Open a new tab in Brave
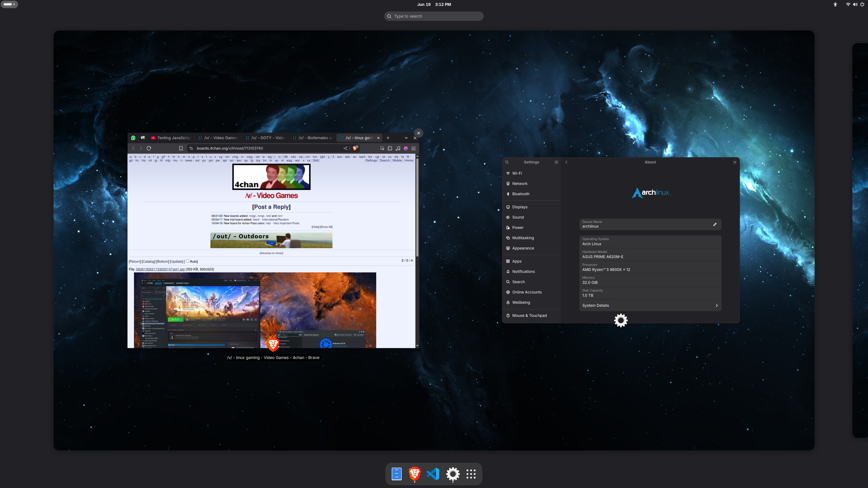Viewport: 868px width, 488px height. [x=388, y=138]
